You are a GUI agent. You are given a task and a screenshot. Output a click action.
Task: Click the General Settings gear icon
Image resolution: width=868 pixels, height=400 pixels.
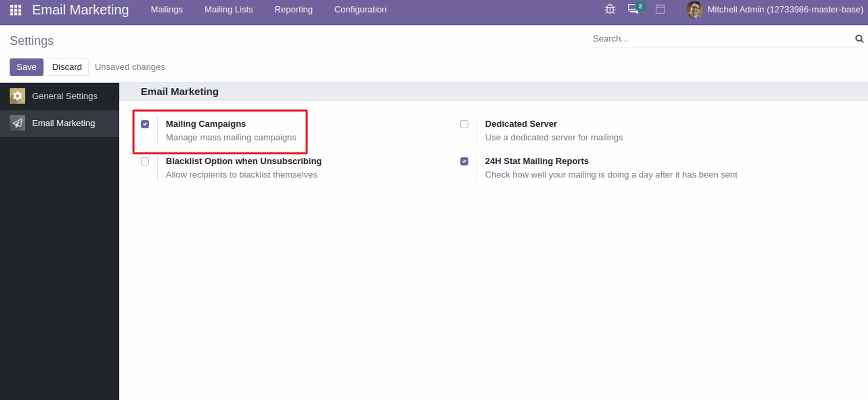[x=17, y=96]
